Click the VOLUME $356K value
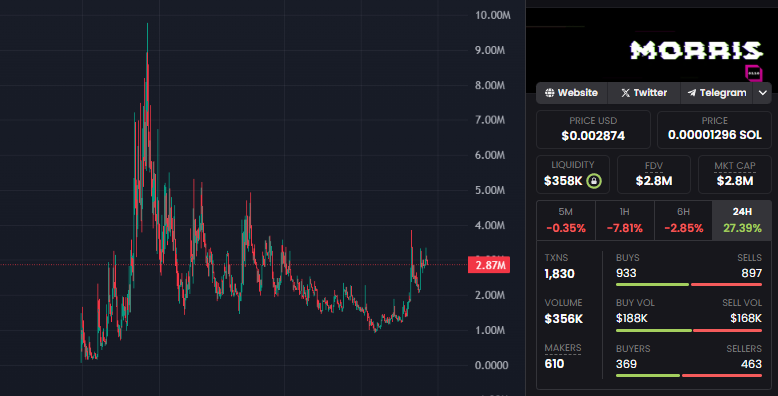This screenshot has width=778, height=396. [564, 319]
